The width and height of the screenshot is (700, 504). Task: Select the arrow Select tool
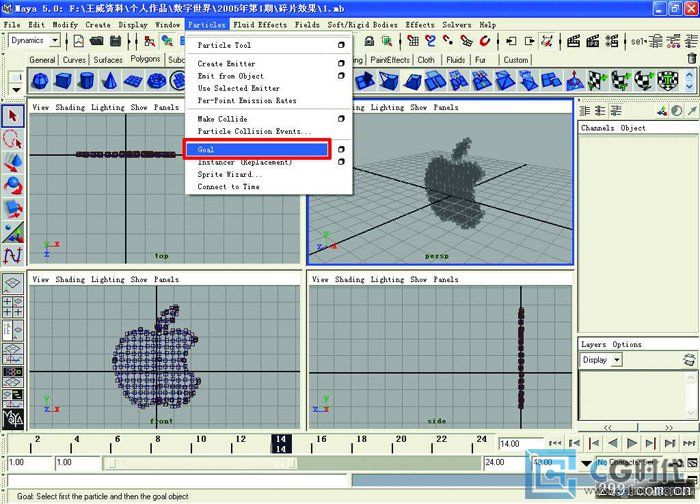coord(13,116)
